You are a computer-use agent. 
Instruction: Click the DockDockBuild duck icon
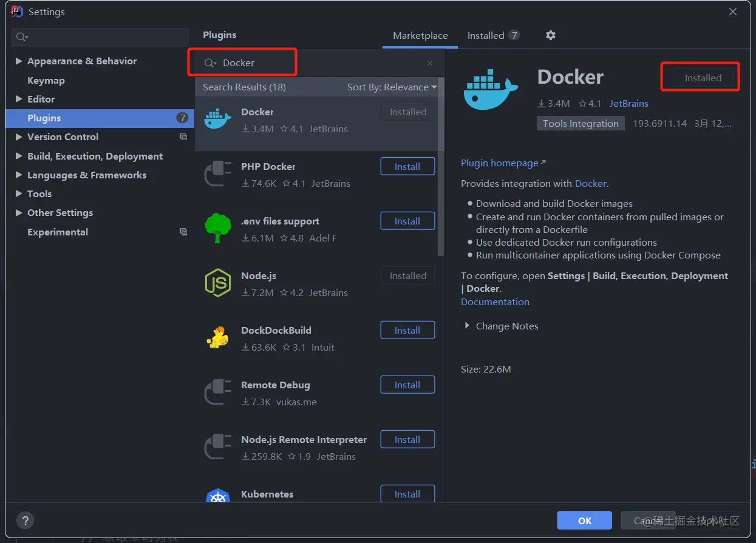tap(218, 337)
